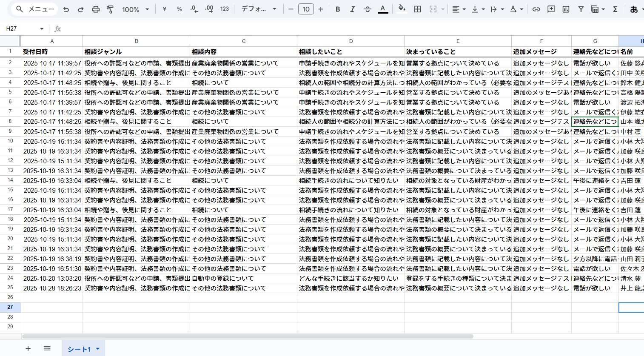Toggle strikethrough formatting
The height and width of the screenshot is (356, 644).
tap(368, 9)
